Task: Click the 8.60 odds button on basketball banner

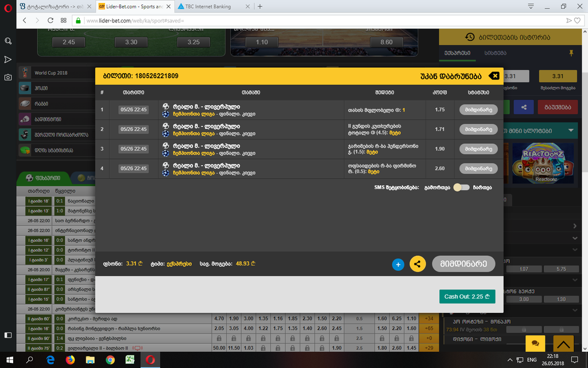Action: [x=386, y=42]
